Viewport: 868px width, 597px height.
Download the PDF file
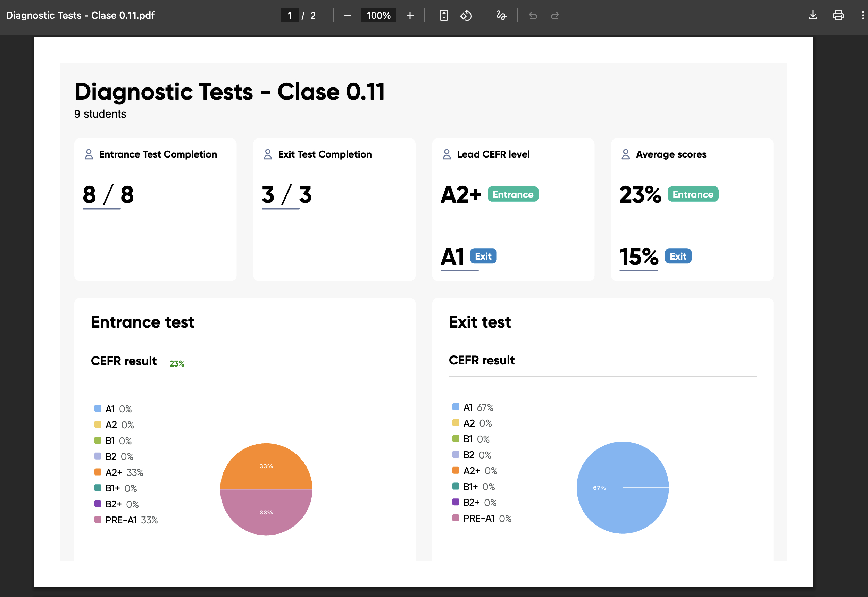(x=813, y=15)
